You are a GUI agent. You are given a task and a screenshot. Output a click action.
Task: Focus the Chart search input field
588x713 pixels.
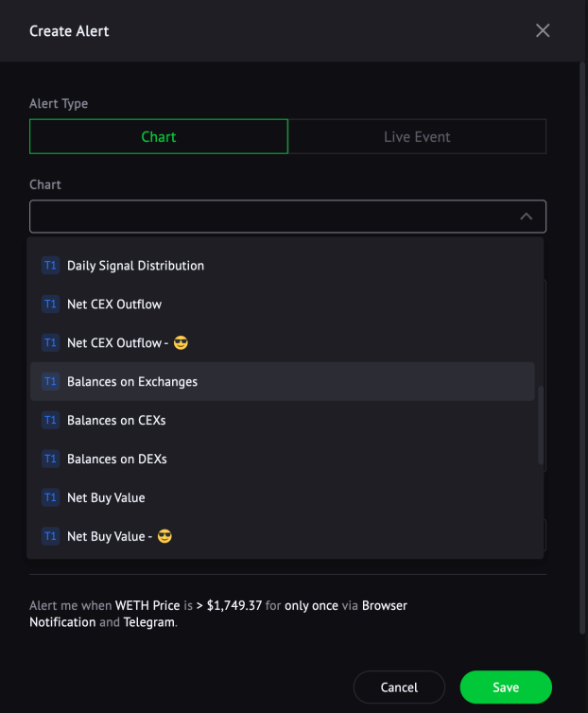click(x=273, y=217)
